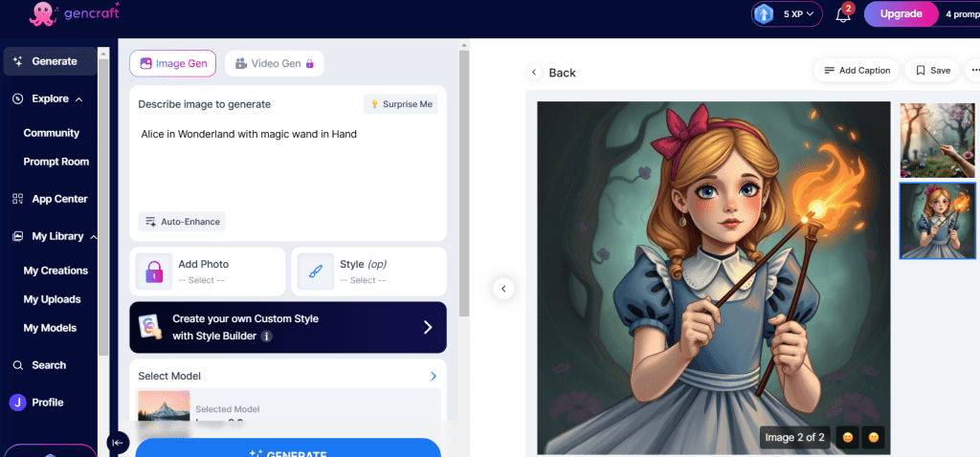Click the unhappy face reaction icon
Viewport: 980px width, 457px height.
pyautogui.click(x=873, y=437)
